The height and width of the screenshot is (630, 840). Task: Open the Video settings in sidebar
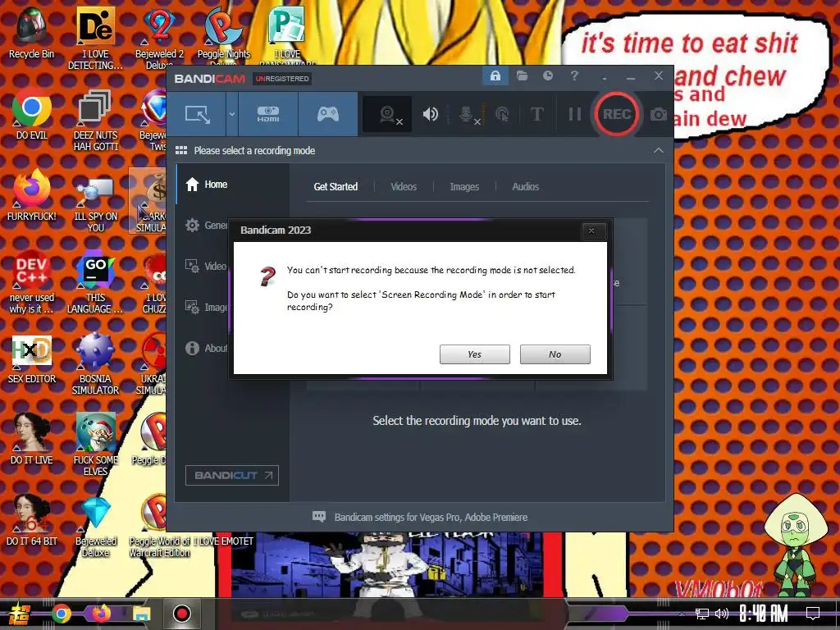206,267
